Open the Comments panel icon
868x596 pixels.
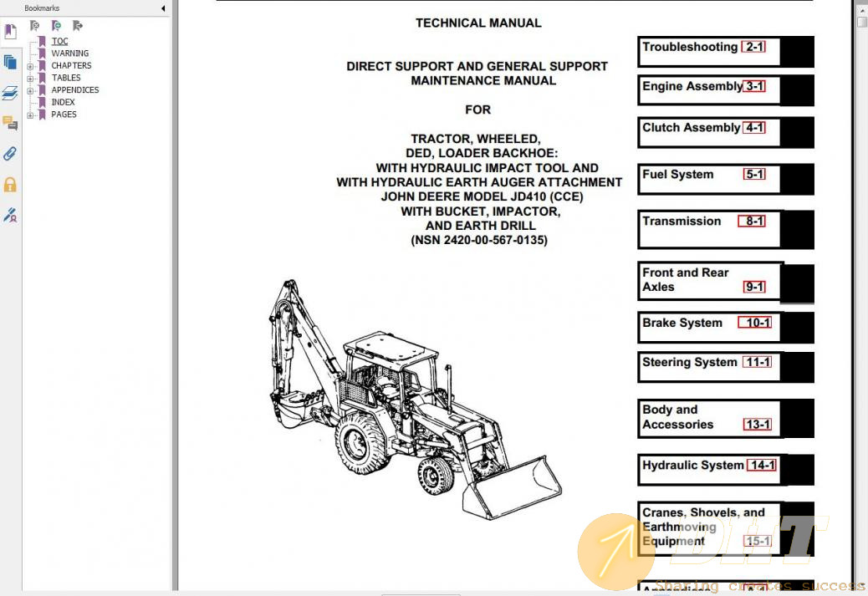point(10,123)
